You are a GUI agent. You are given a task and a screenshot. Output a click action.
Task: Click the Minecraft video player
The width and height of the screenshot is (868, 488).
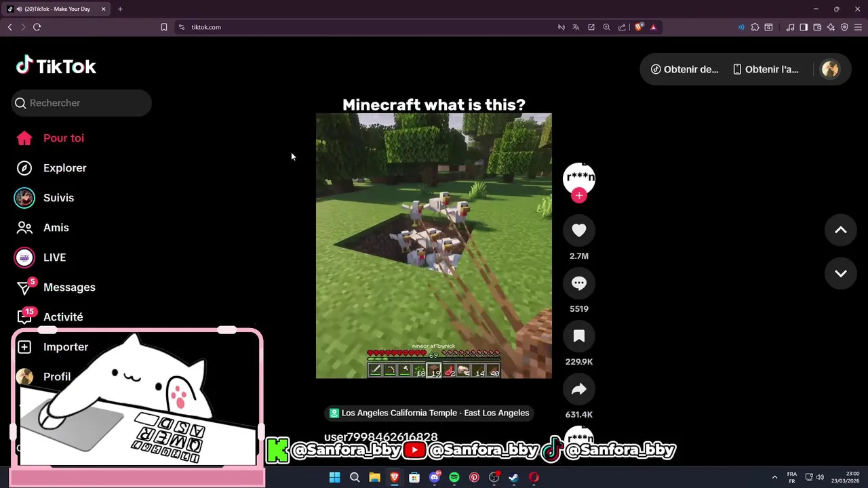(434, 246)
